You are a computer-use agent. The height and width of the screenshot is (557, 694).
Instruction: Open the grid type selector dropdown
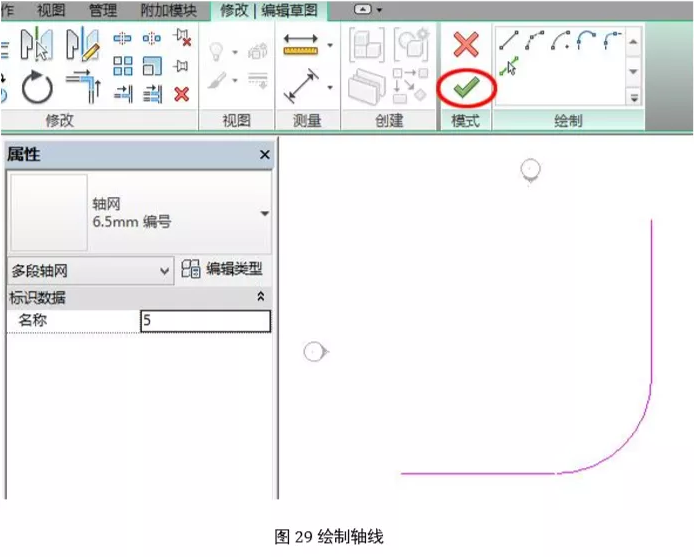(264, 214)
